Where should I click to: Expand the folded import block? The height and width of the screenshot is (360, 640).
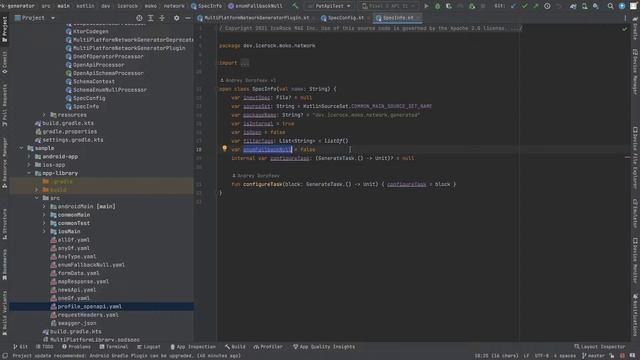point(244,63)
